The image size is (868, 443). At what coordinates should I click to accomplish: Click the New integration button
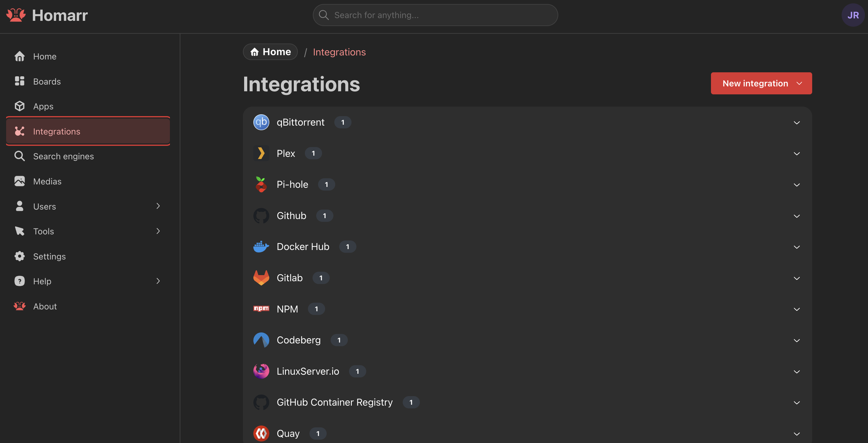(761, 83)
